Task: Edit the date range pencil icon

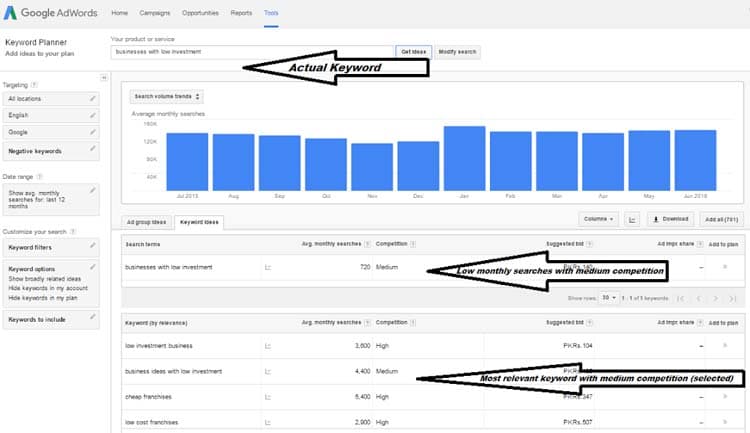Action: pyautogui.click(x=93, y=190)
